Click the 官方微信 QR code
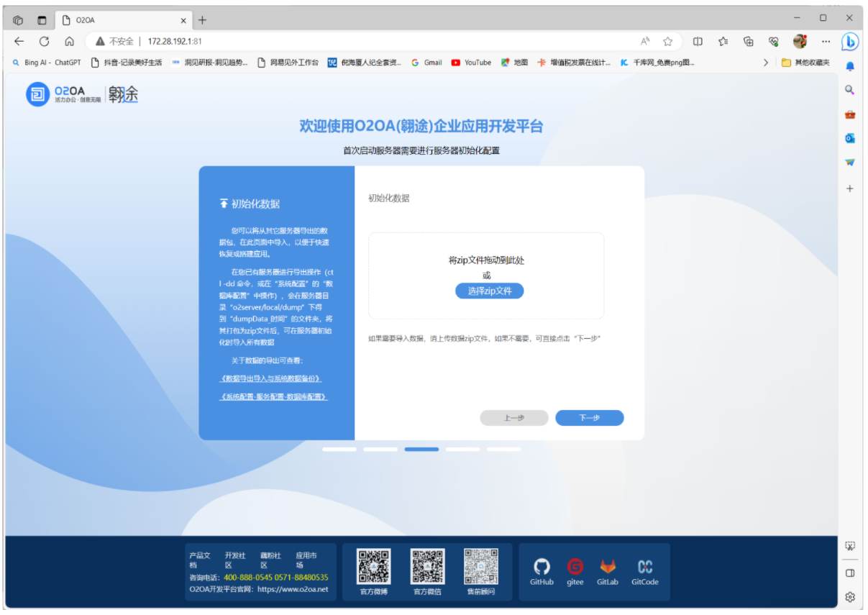Viewport: 868px width, 615px height. coord(427,567)
